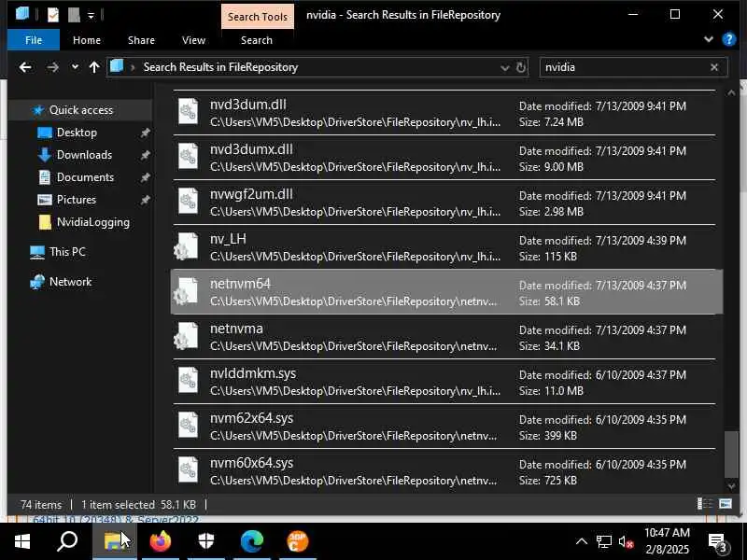Expand the address bar history dropdown
Image resolution: width=747 pixels, height=560 pixels.
coord(504,67)
